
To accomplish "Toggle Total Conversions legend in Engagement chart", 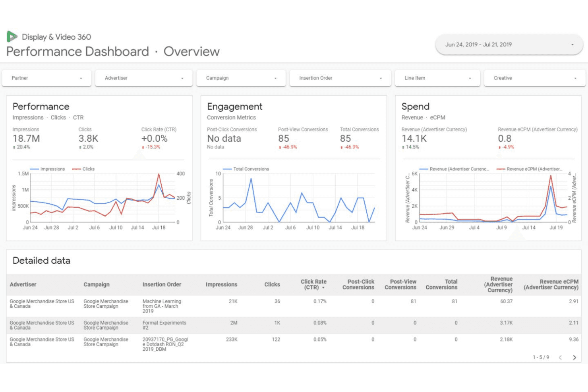I will coord(246,169).
